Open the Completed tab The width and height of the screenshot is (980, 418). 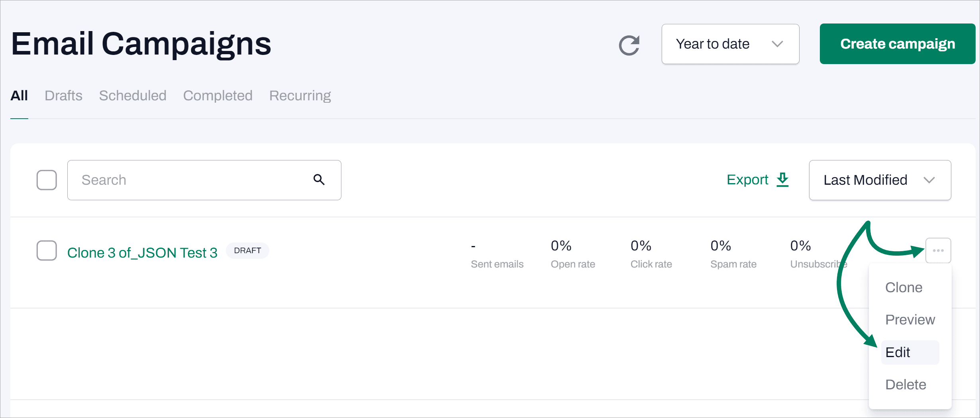coord(218,96)
